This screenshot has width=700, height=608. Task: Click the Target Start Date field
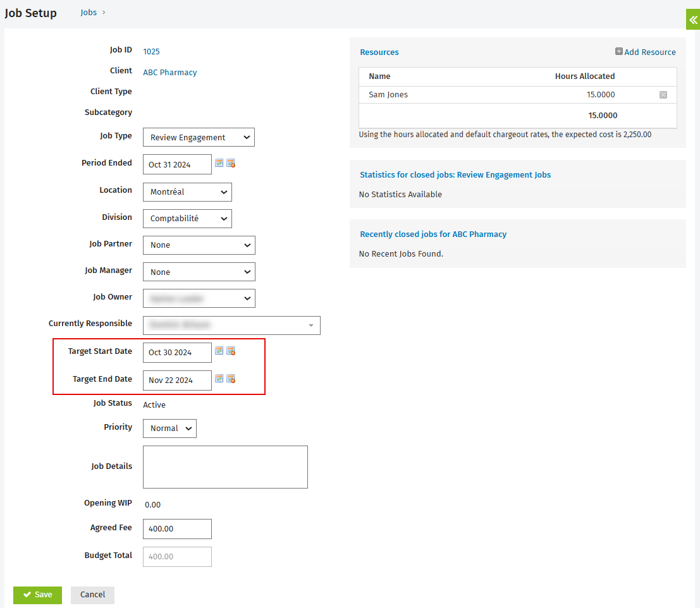(177, 353)
